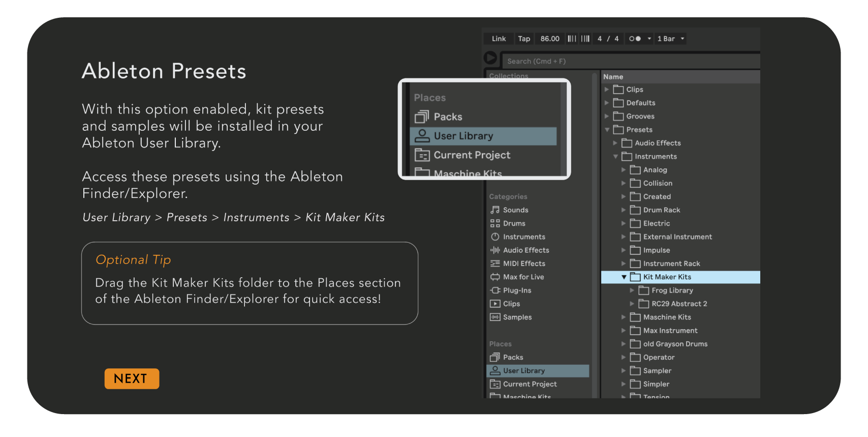This screenshot has height=437, width=868.
Task: Select the Electric folder row
Action: point(680,223)
